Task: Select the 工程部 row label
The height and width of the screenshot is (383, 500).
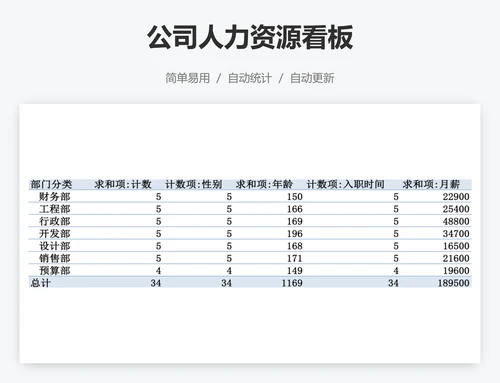Action: pos(55,209)
